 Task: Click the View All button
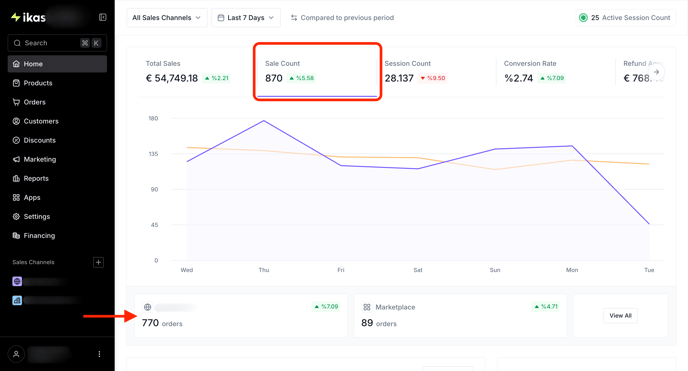tap(620, 316)
